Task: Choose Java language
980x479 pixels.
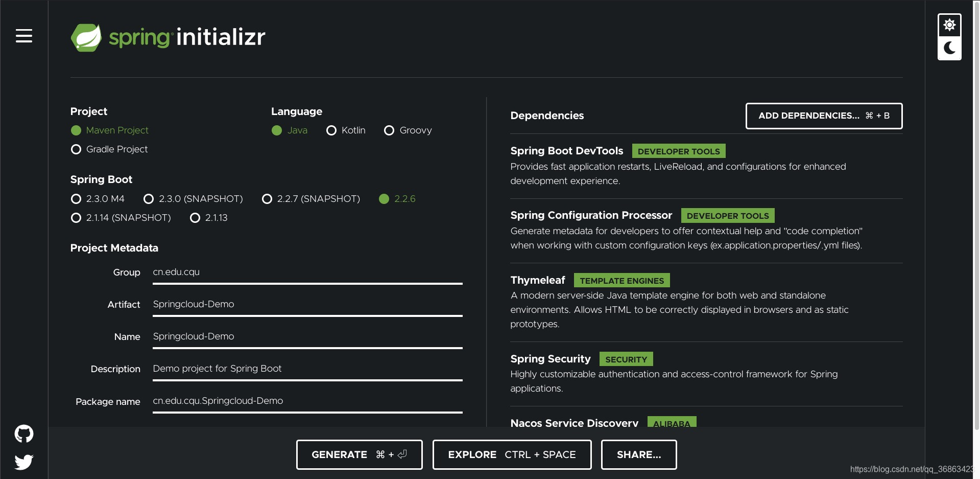Action: (290, 130)
